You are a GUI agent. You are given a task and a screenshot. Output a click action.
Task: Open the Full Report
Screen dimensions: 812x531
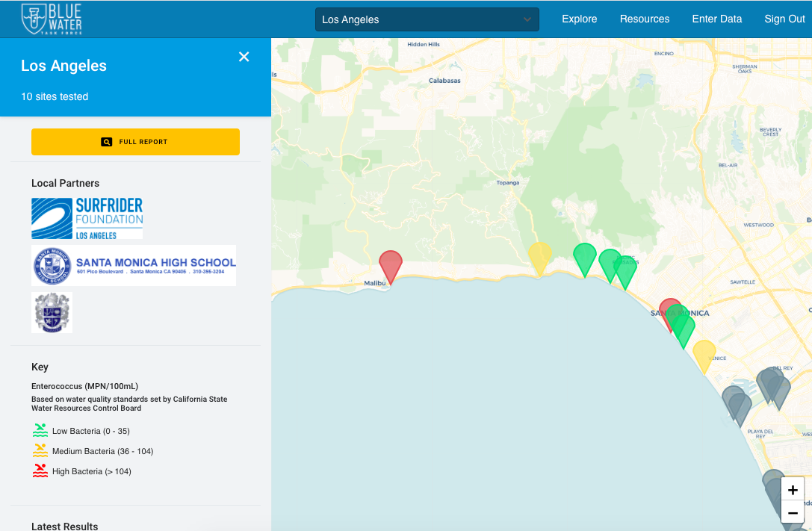135,142
